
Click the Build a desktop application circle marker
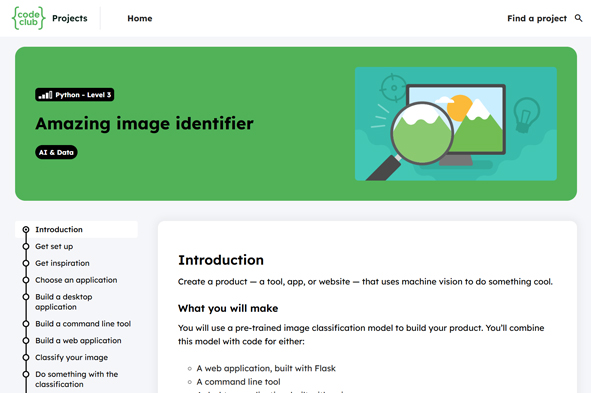tap(26, 297)
